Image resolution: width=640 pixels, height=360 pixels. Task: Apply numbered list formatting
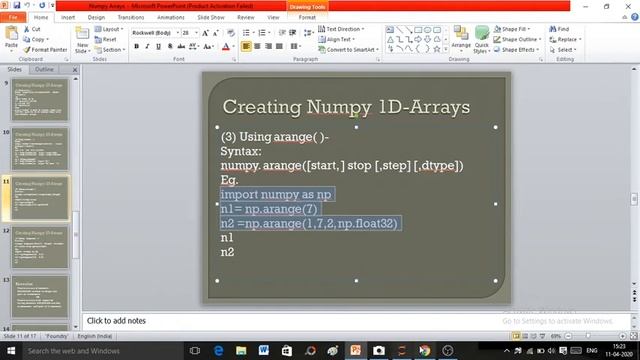coord(262,33)
